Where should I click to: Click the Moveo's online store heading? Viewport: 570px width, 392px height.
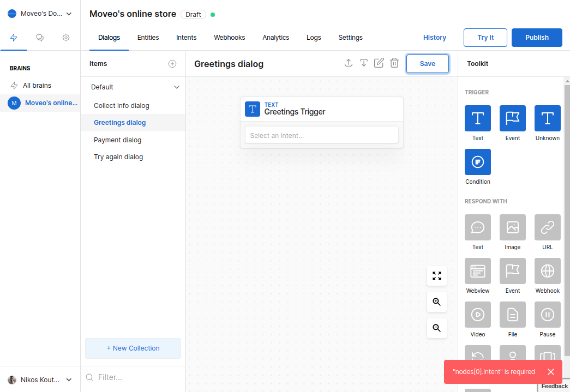(x=133, y=14)
